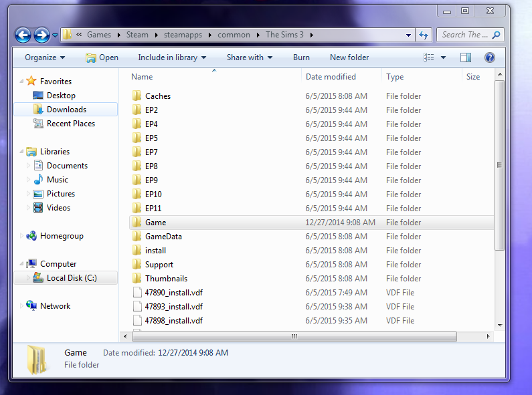Viewport: 532px width, 395px height.
Task: Open recent pages dropdown beside Forward button
Action: 55,35
